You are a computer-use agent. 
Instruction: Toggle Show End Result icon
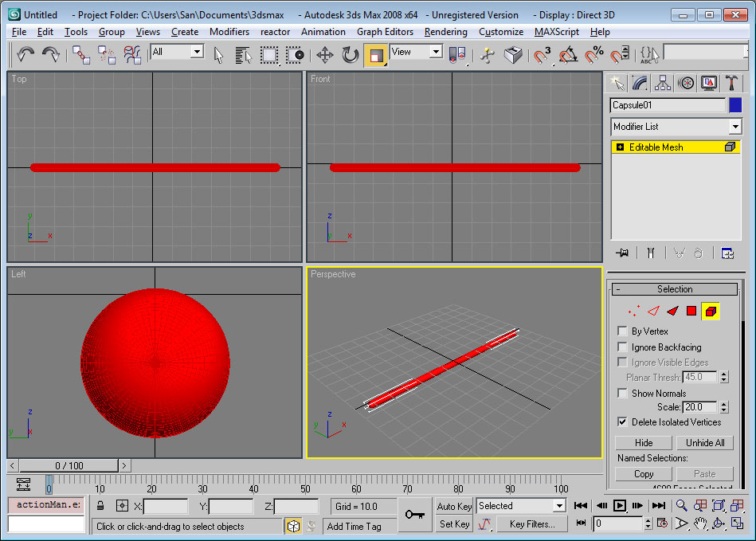coord(650,253)
